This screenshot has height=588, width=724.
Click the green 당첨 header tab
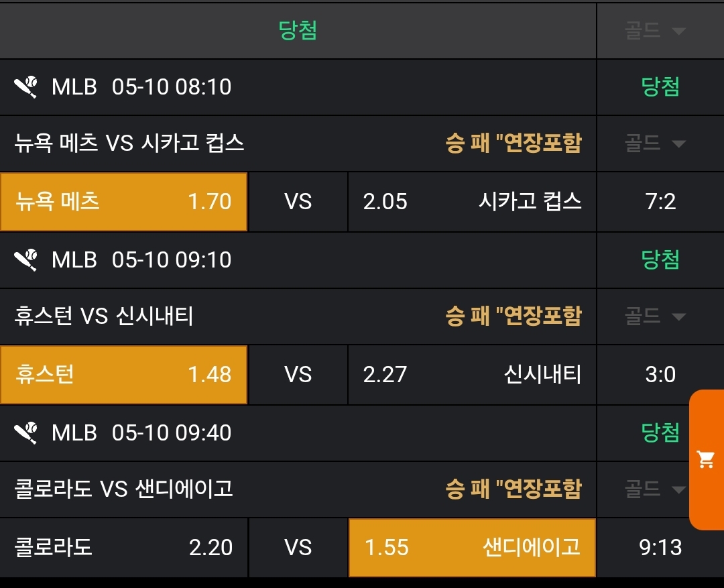pyautogui.click(x=298, y=30)
